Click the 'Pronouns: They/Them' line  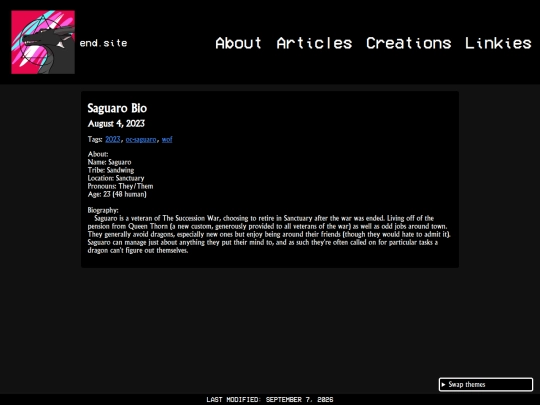[x=120, y=186]
